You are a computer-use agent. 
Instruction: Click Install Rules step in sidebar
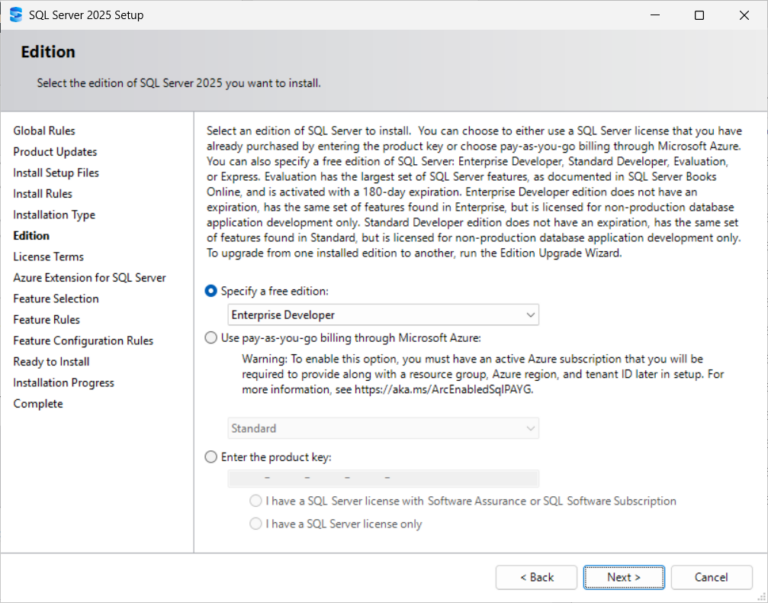43,194
